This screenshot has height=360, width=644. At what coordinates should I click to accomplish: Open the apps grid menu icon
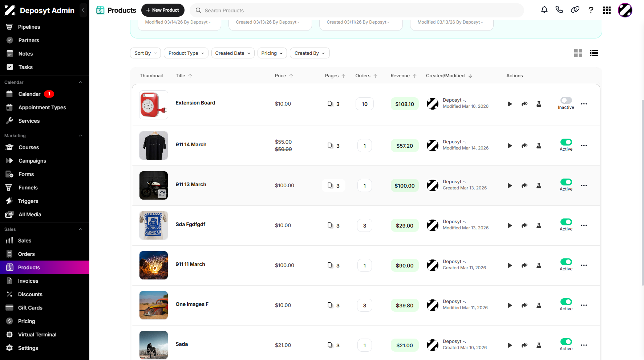607,10
